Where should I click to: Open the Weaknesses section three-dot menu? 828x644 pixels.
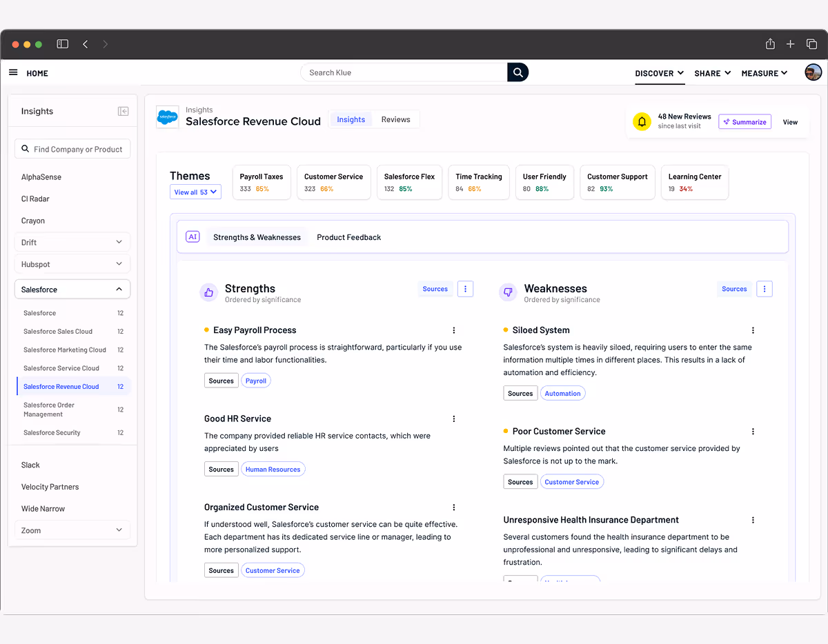[x=765, y=289]
